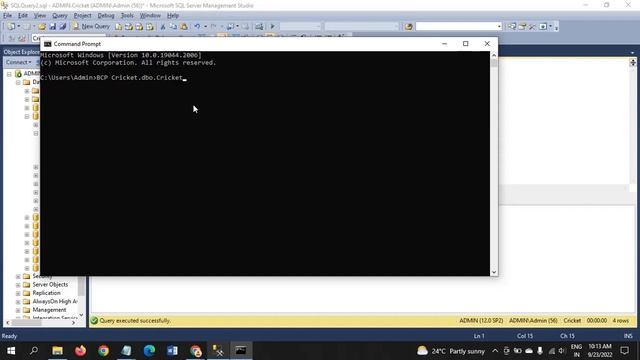
Task: Expand the AlwaysOn High Availability node
Action: (x=18, y=302)
